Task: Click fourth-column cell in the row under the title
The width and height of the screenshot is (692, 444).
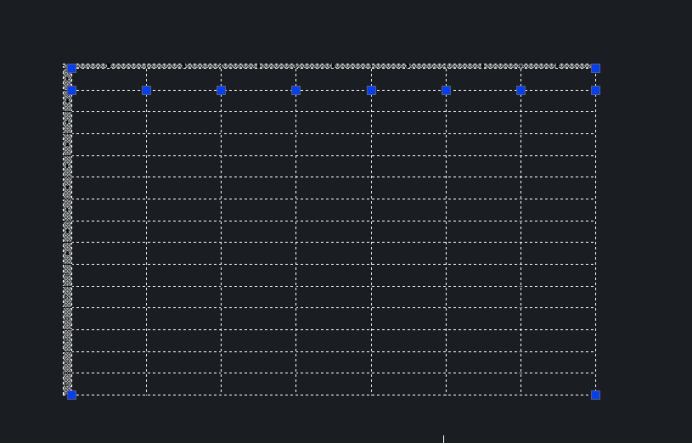Action: click(333, 101)
